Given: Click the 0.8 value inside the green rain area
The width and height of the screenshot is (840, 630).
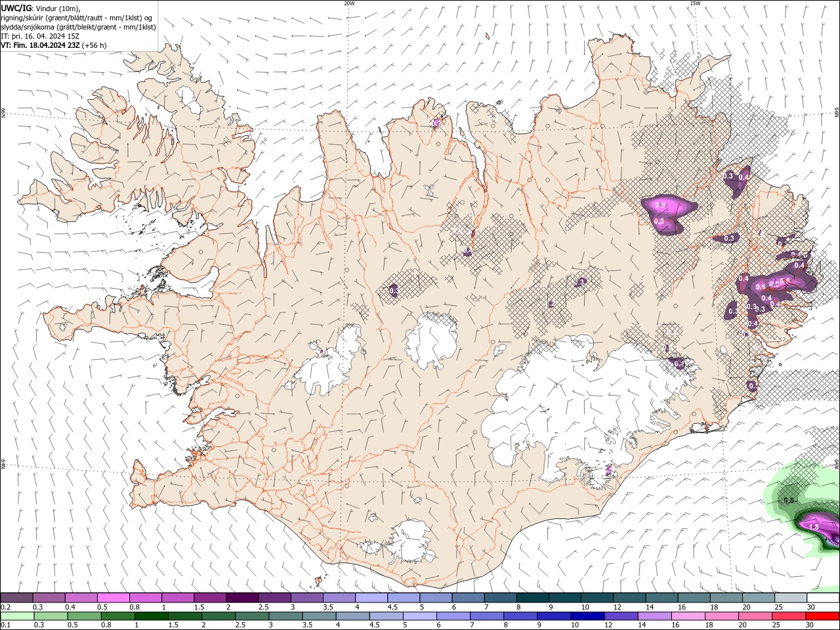Looking at the screenshot, I should click(x=789, y=500).
